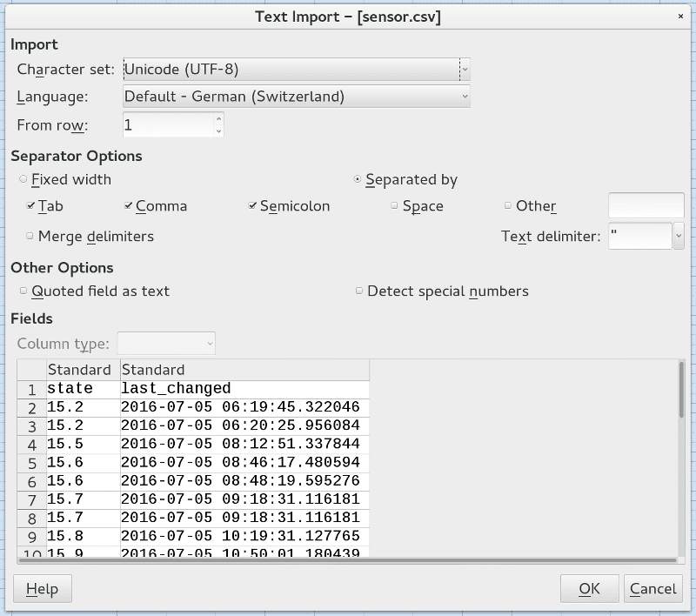Enable the Merge delimiters option
This screenshot has height=616, width=696.
[x=30, y=236]
